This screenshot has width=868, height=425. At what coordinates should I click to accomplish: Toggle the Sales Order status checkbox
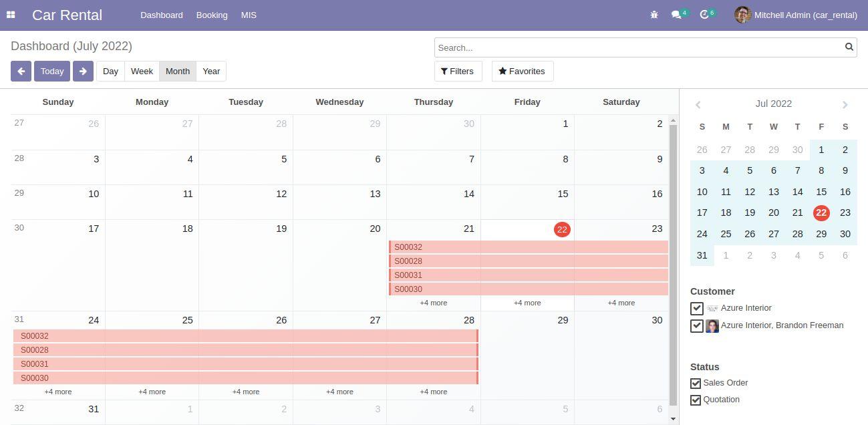pyautogui.click(x=696, y=384)
